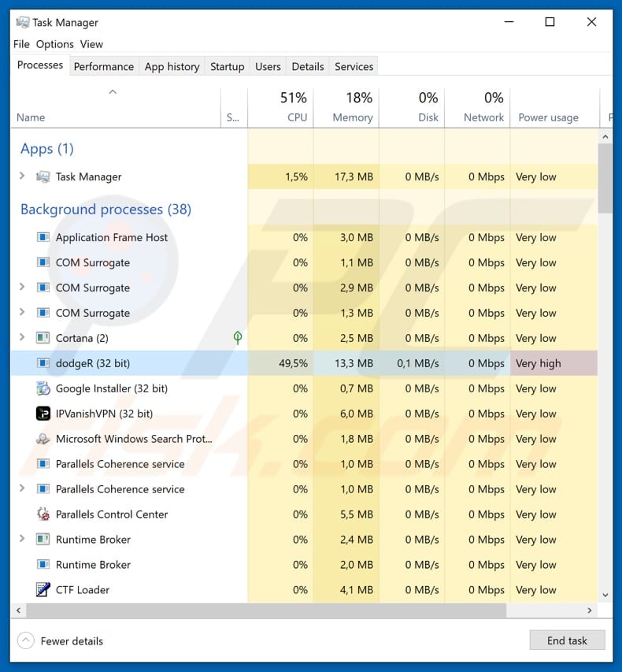This screenshot has width=622, height=672.
Task: Click the vertical scrollbar up arrow
Action: [x=605, y=137]
